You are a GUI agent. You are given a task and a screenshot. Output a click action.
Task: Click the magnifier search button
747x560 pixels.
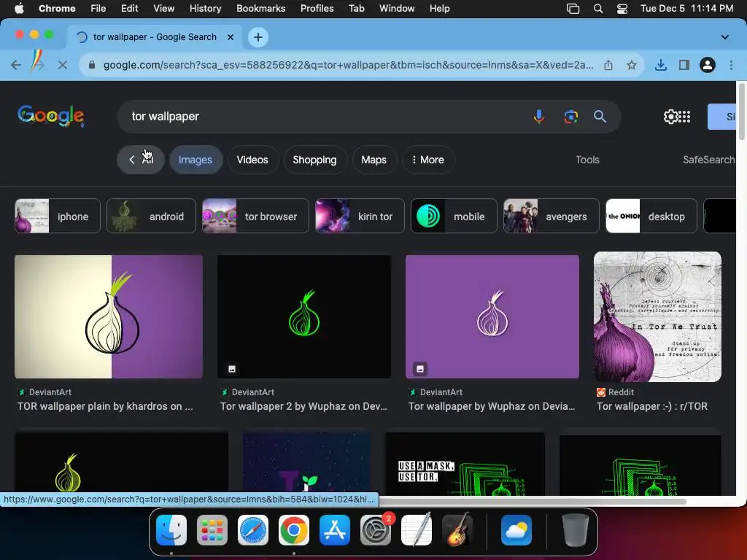click(x=600, y=117)
